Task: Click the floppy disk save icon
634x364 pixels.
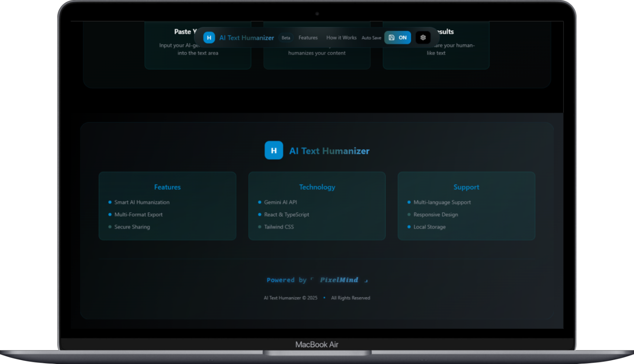Action: (x=391, y=38)
